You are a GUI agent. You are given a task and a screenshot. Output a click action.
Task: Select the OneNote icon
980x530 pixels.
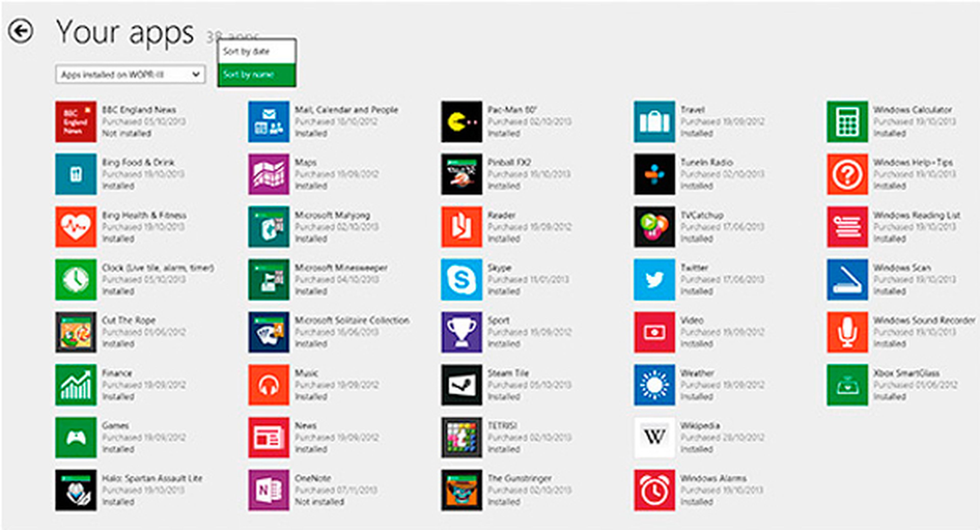pos(268,490)
